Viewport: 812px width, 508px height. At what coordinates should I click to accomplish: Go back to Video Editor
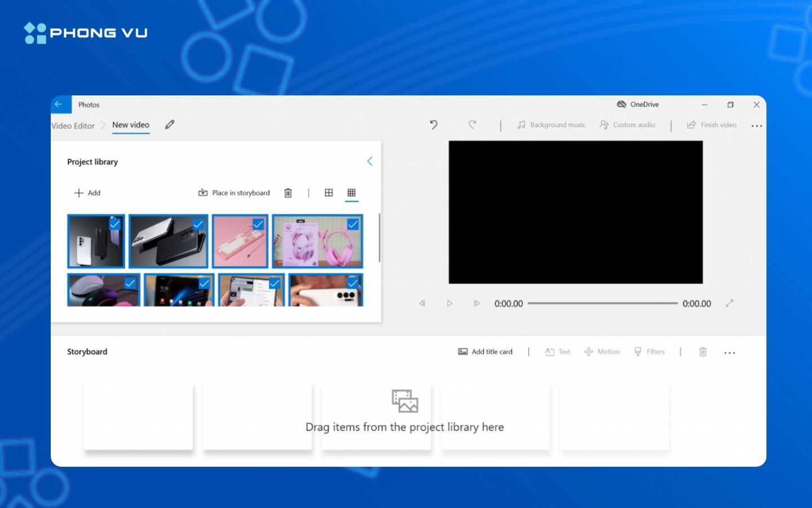pos(72,125)
